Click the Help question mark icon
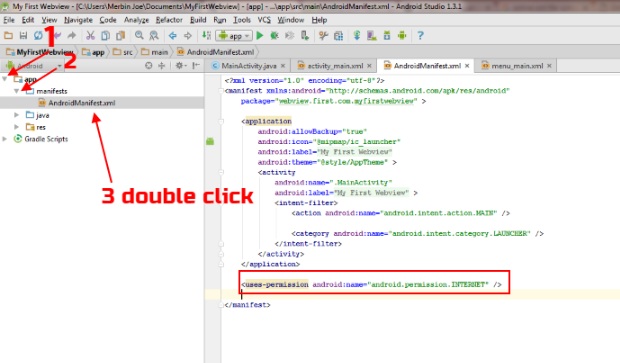The height and width of the screenshot is (363, 620). pos(420,36)
